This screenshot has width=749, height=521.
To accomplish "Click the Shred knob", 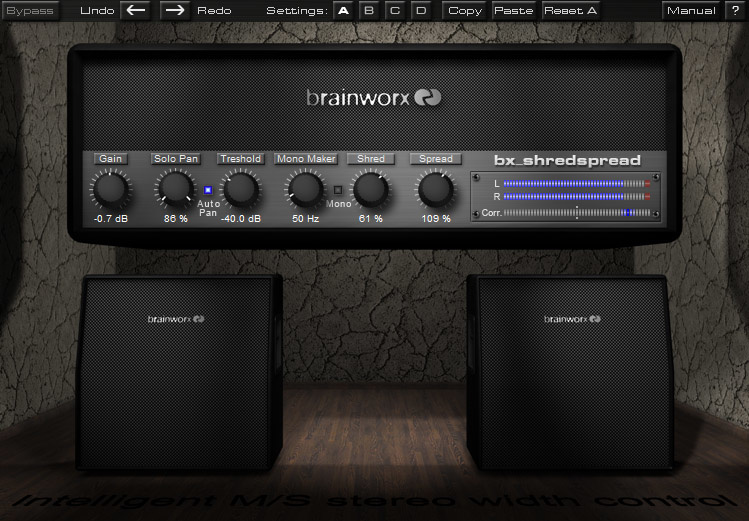I will coord(370,189).
